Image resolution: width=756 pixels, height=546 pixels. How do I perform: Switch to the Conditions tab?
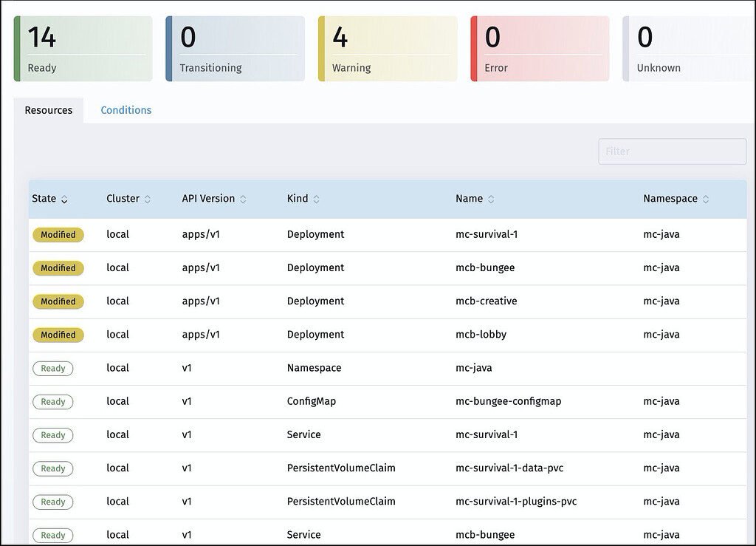point(126,109)
